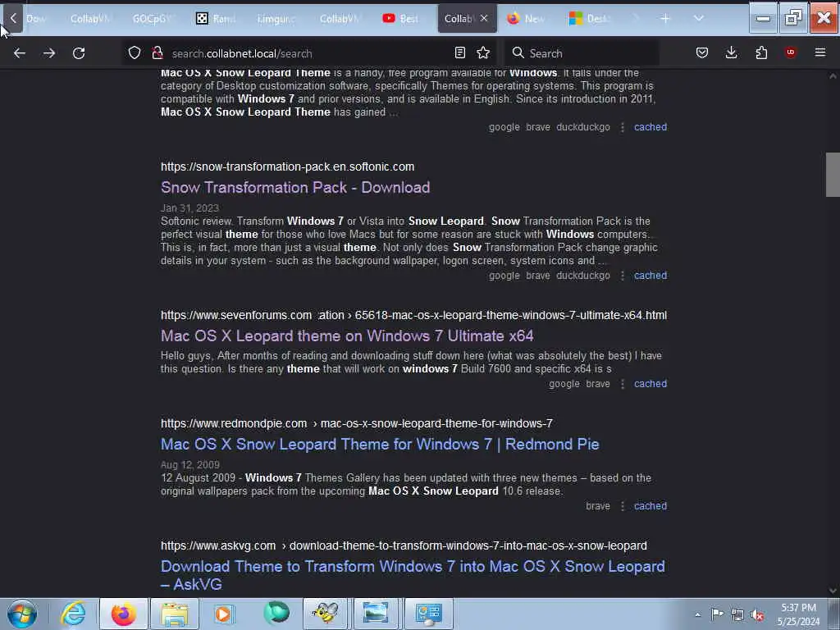Click the muted volume speaker tray icon
840x630 pixels.
(757, 614)
